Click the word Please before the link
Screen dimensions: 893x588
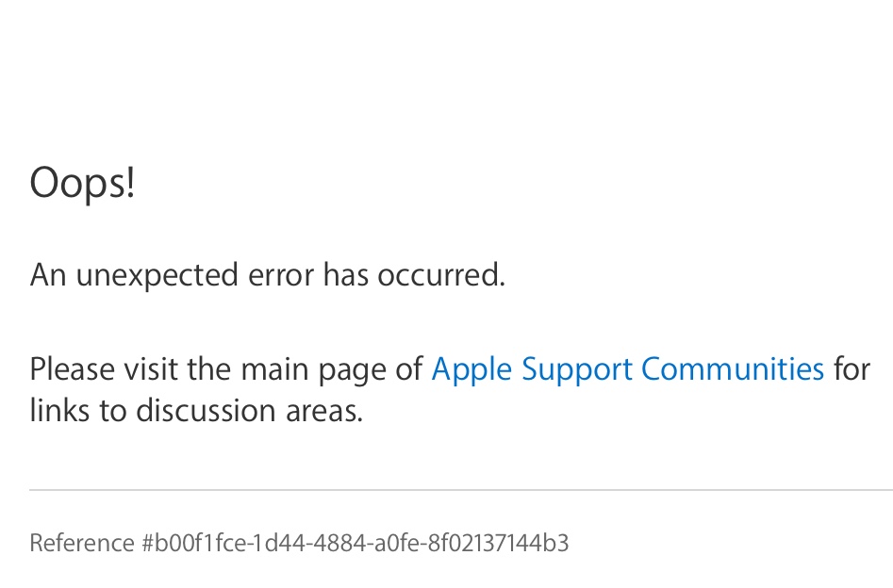coord(69,368)
